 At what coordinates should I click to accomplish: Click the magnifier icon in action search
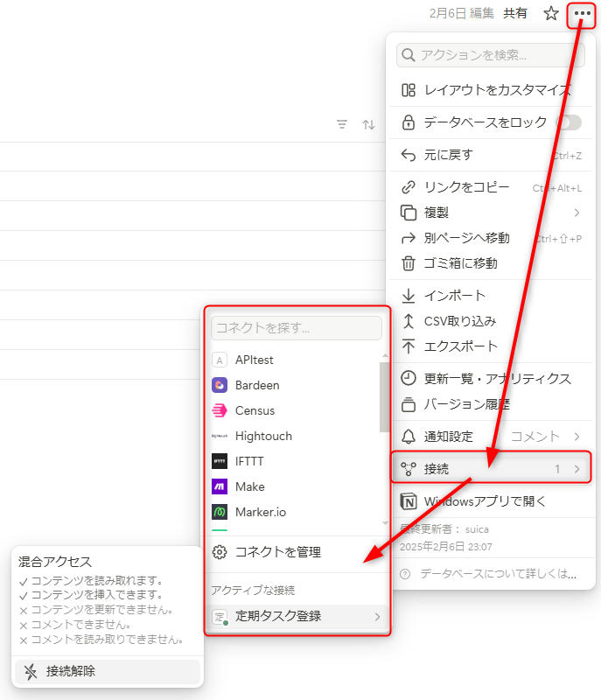408,55
